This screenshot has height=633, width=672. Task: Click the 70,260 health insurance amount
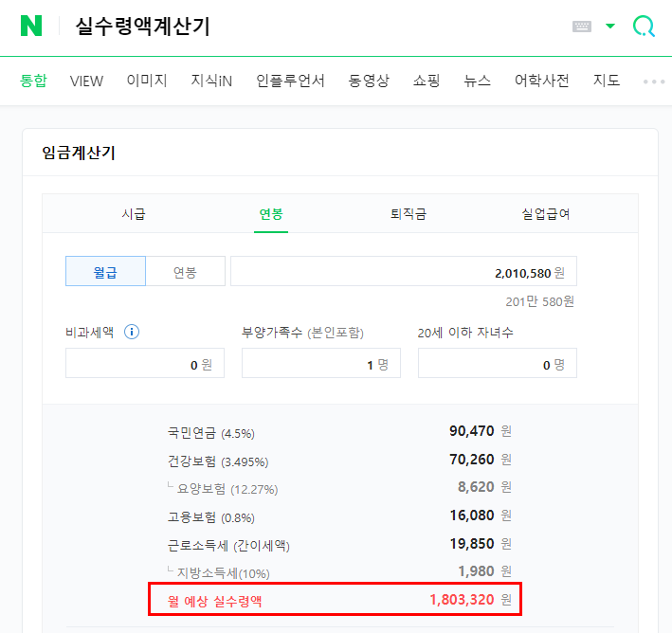[471, 459]
